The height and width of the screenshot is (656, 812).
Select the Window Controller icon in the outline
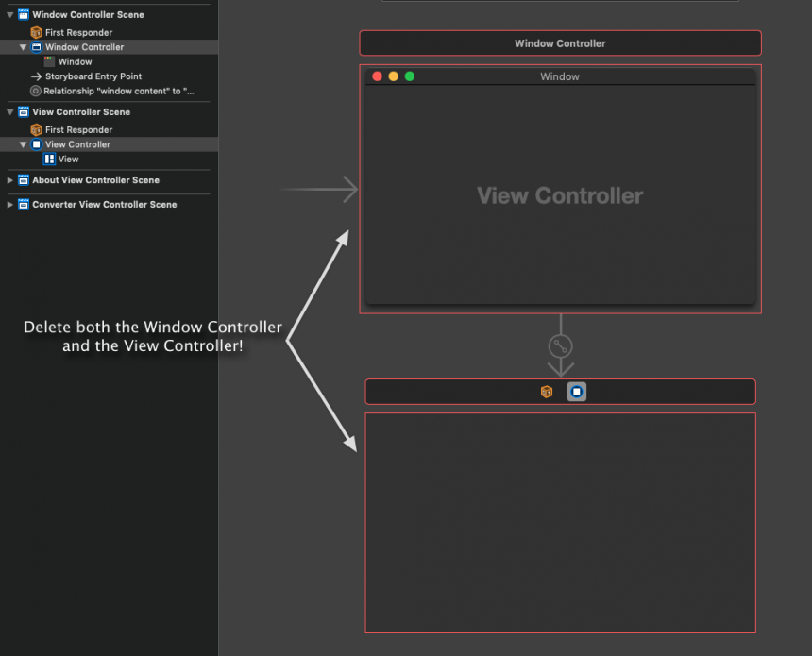pyautogui.click(x=35, y=46)
